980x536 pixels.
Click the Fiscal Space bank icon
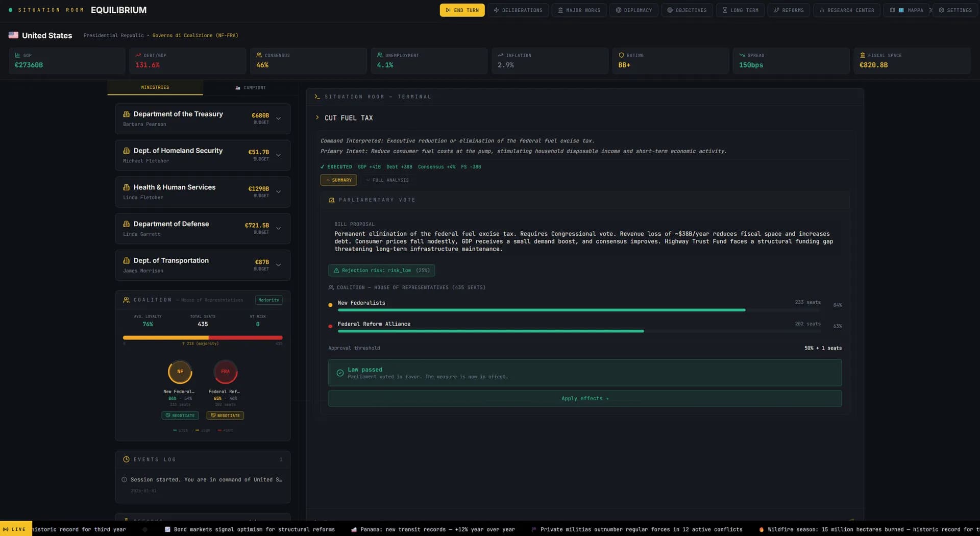[x=863, y=55]
